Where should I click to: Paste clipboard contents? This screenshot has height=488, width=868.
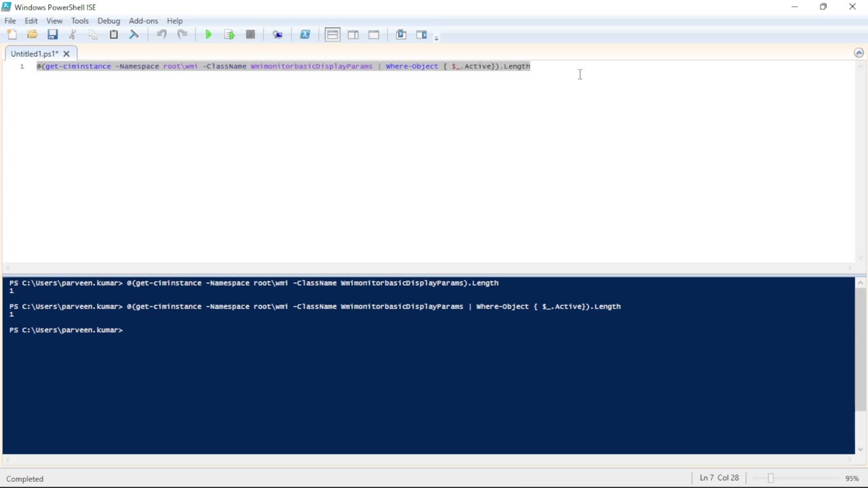pos(114,35)
